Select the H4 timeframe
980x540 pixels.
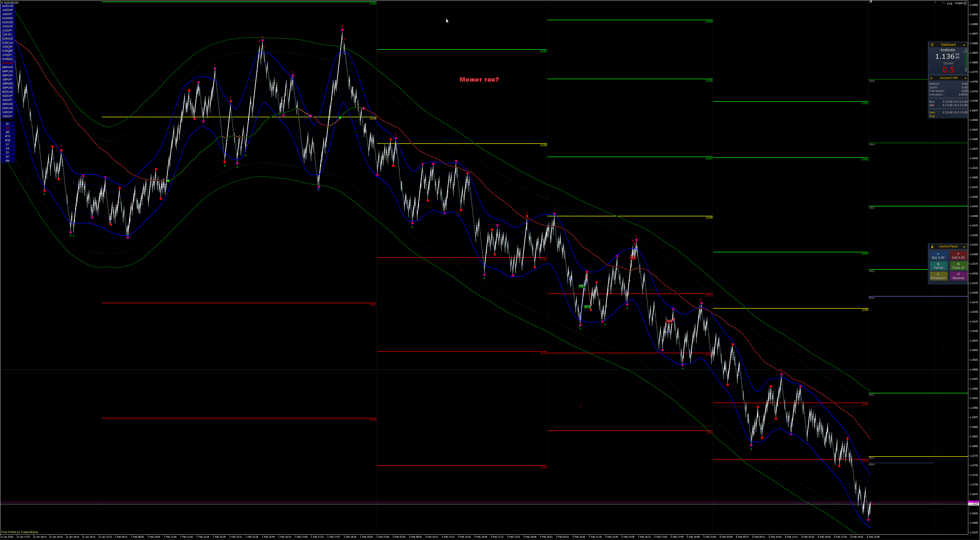click(x=8, y=149)
